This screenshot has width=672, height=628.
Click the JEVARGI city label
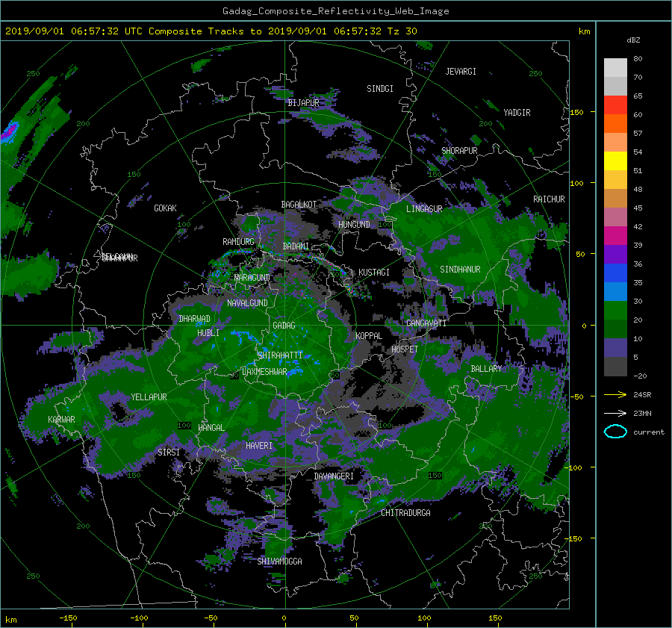(461, 72)
